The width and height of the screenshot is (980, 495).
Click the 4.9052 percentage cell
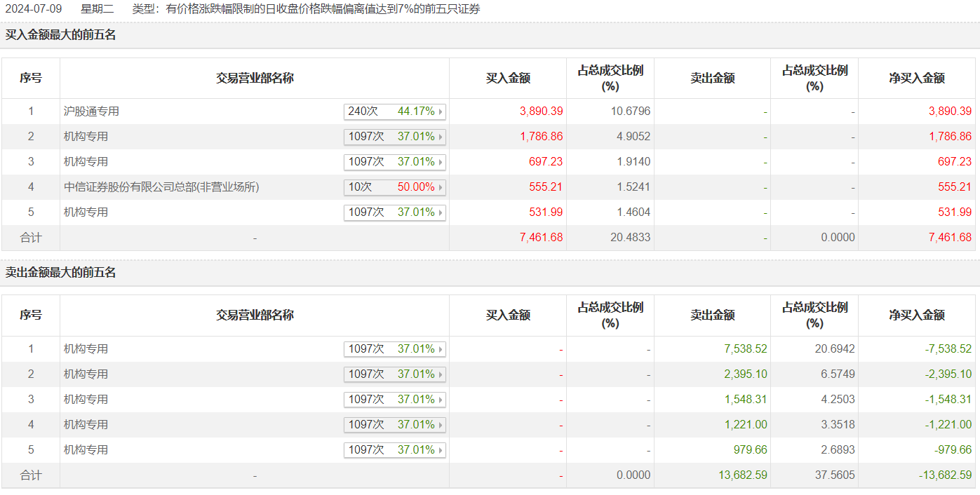[633, 137]
